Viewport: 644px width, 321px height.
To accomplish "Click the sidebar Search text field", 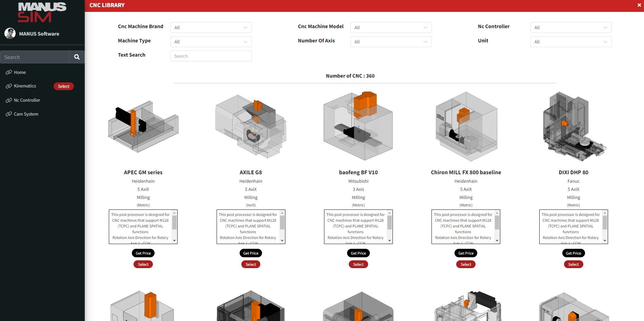I will coord(35,57).
